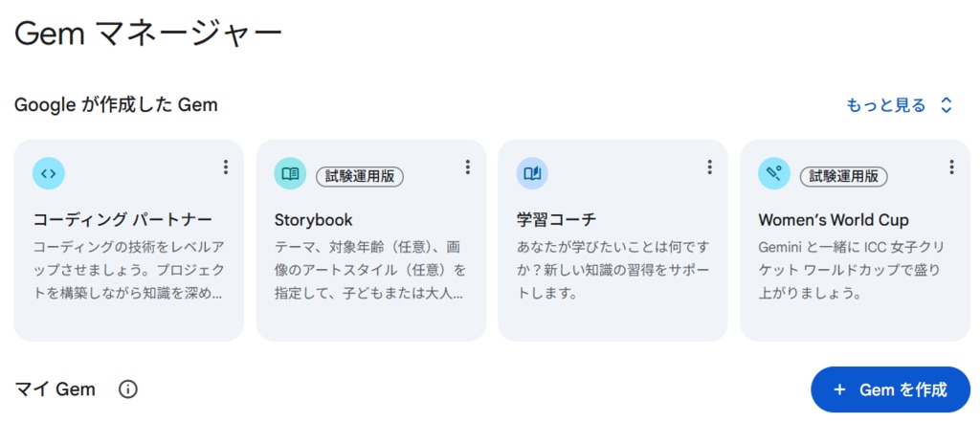Screen dimensions: 980x422
Task: Open the info icon beside マイ Gem
Action: coord(128,389)
